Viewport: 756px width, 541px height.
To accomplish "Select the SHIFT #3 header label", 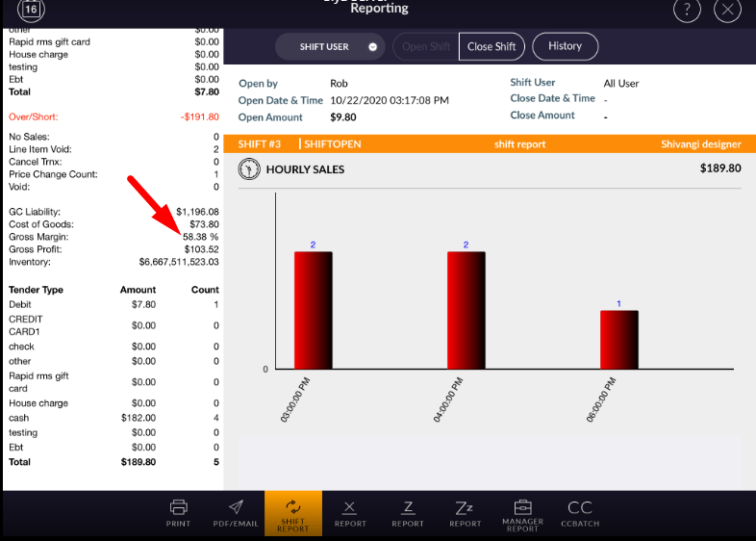I will coord(260,144).
